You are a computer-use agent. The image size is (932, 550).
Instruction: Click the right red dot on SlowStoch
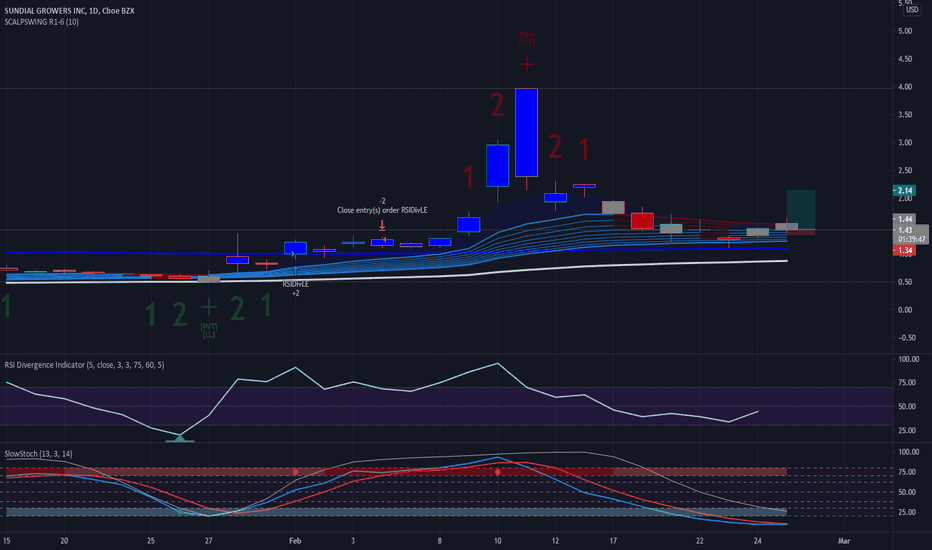[x=498, y=472]
